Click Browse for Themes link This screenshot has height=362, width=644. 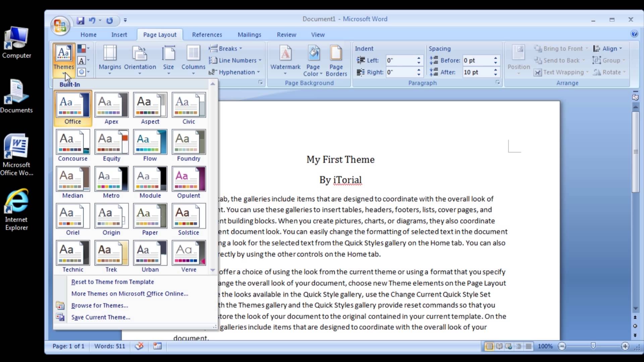100,305
